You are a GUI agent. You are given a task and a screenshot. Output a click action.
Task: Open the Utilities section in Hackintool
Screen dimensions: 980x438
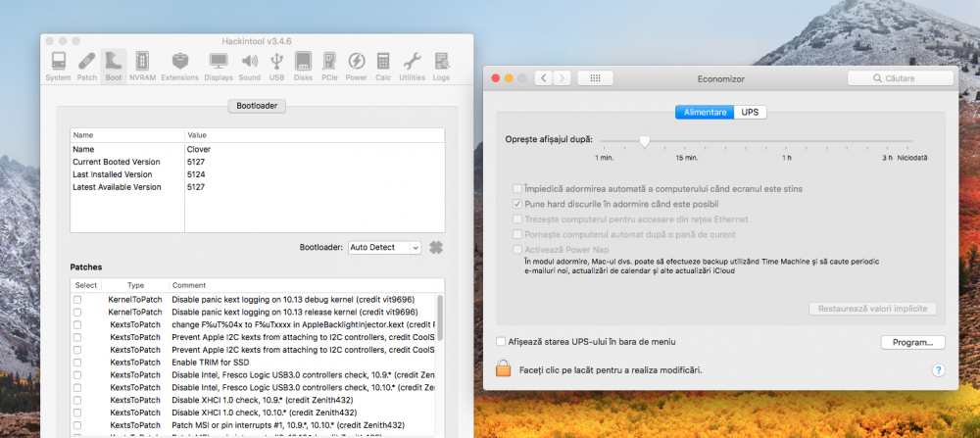click(412, 67)
